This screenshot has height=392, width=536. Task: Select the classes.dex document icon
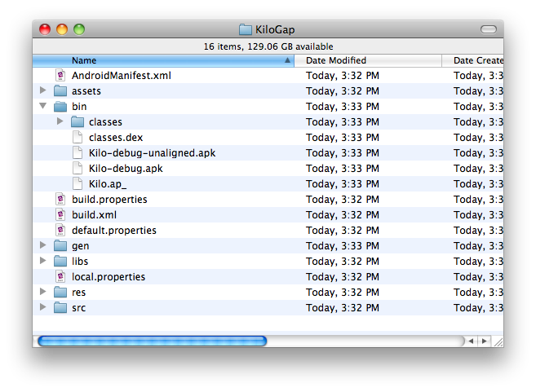click(78, 137)
